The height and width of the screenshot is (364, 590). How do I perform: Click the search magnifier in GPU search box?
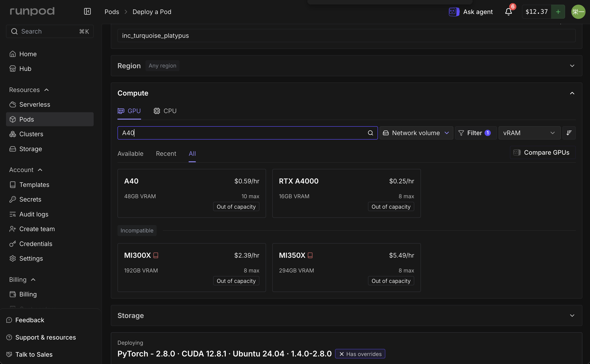[370, 133]
